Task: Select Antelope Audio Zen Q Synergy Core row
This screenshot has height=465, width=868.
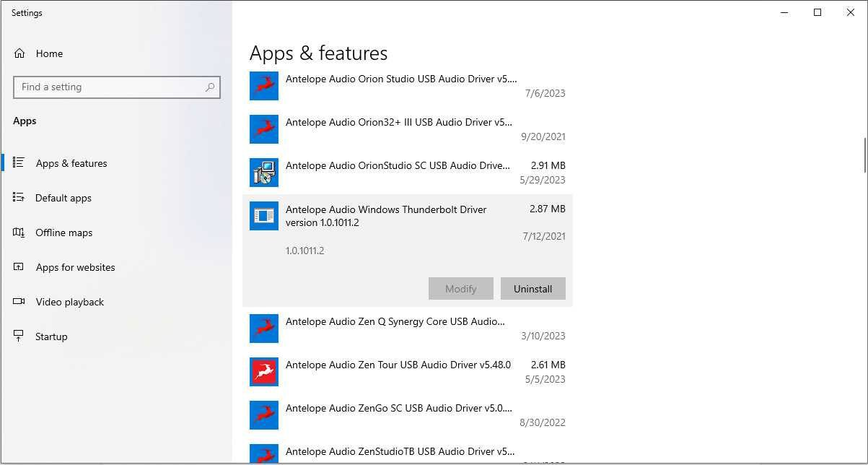Action: pyautogui.click(x=408, y=329)
